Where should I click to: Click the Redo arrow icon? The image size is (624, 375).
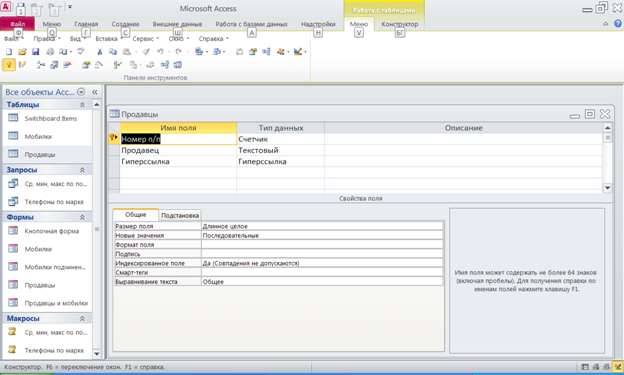click(179, 51)
